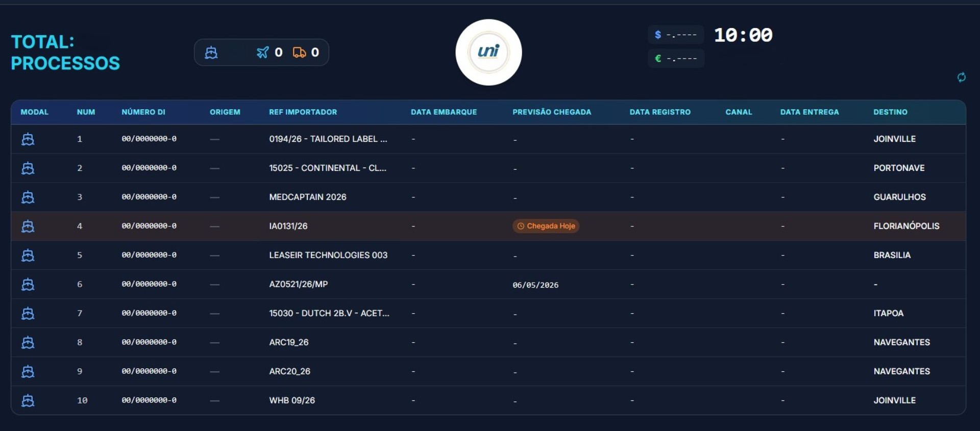
Task: Click the uni logo in the header
Action: [488, 52]
